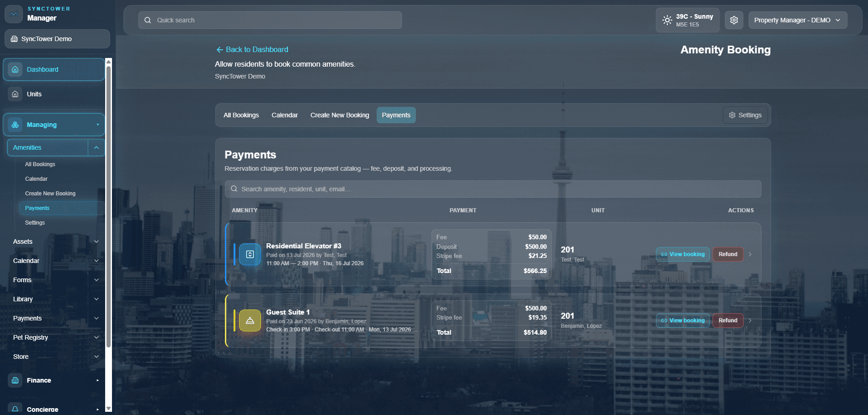868x415 pixels.
Task: View booking for Guest Suite 1
Action: coord(683,320)
